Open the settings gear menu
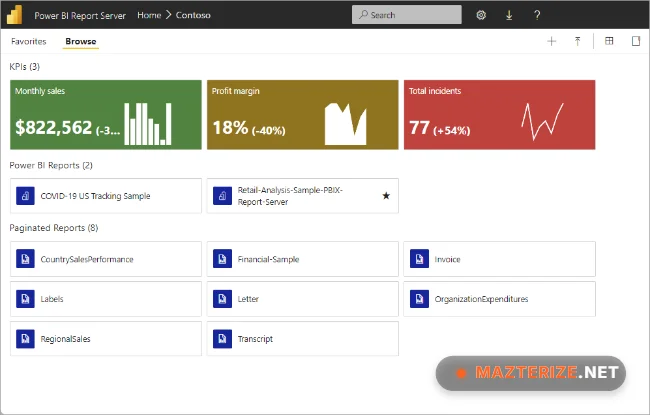650x415 pixels. point(481,15)
